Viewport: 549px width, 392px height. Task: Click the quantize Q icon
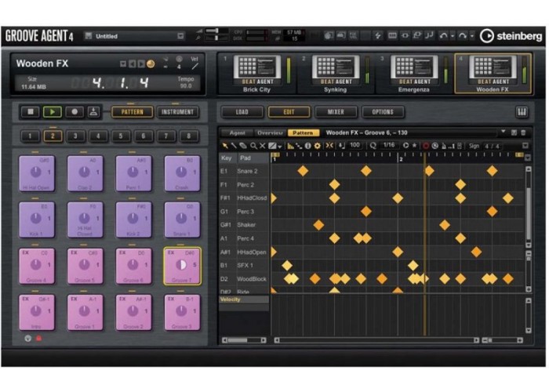(x=373, y=146)
